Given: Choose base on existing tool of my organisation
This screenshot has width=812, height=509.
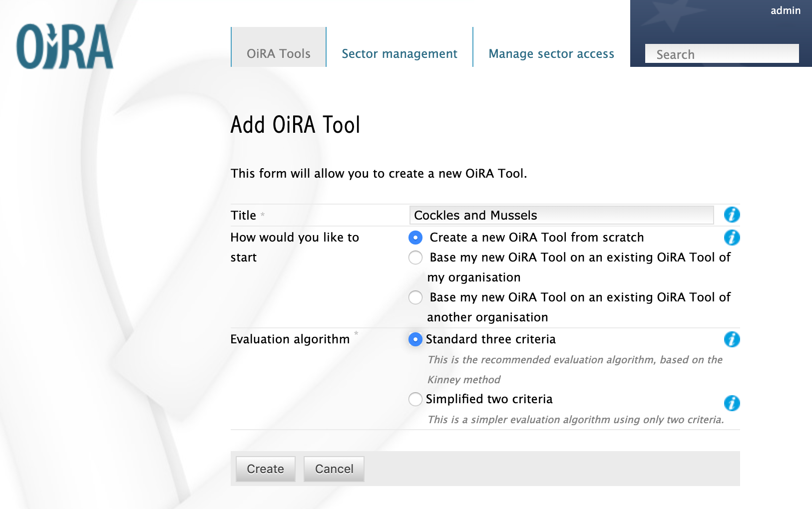Looking at the screenshot, I should tap(415, 257).
